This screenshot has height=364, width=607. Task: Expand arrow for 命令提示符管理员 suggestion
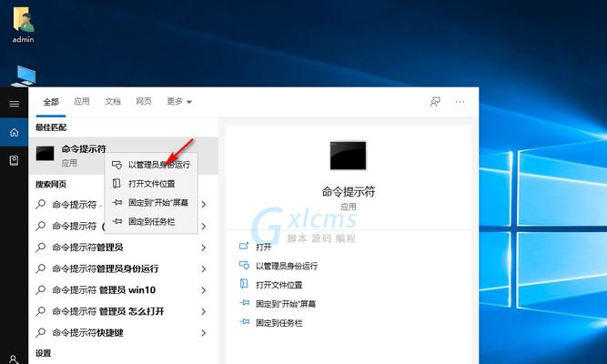coord(204,248)
